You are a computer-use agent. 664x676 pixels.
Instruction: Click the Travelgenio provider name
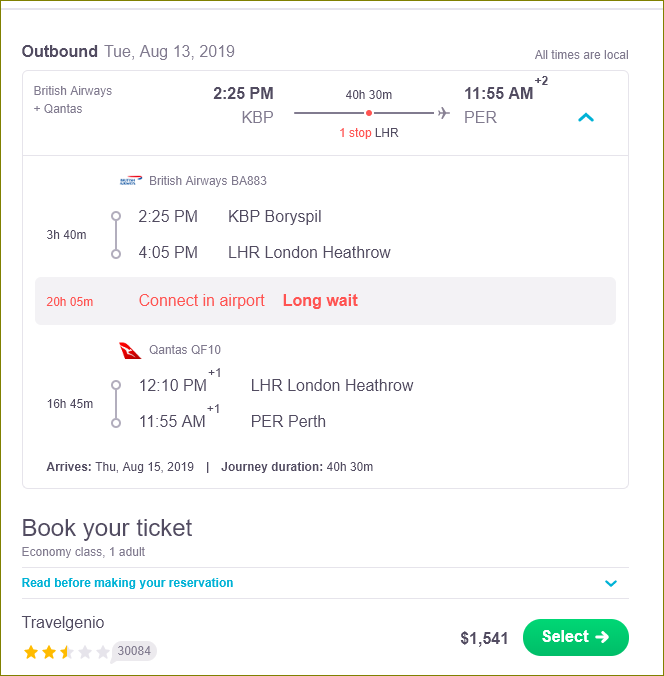coord(63,623)
